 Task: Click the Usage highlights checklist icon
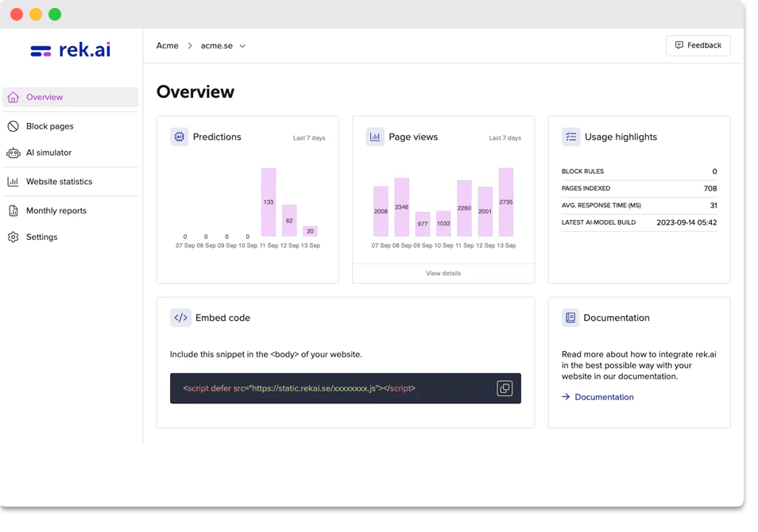570,137
